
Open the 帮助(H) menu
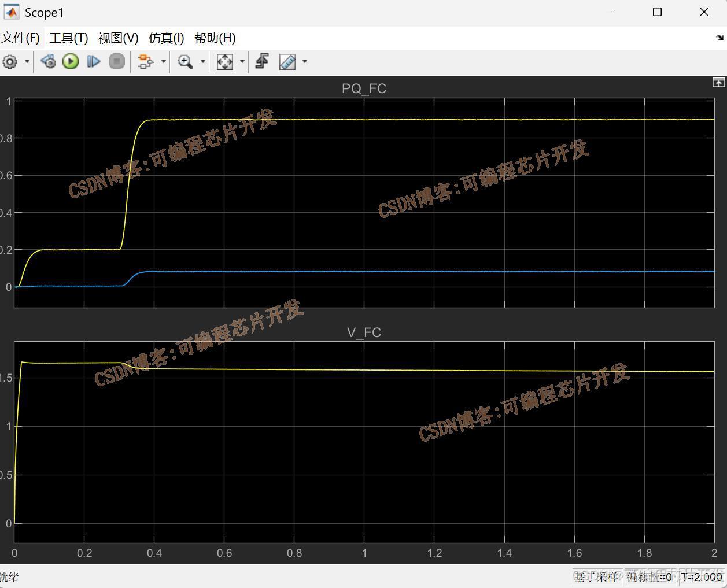pyautogui.click(x=215, y=38)
